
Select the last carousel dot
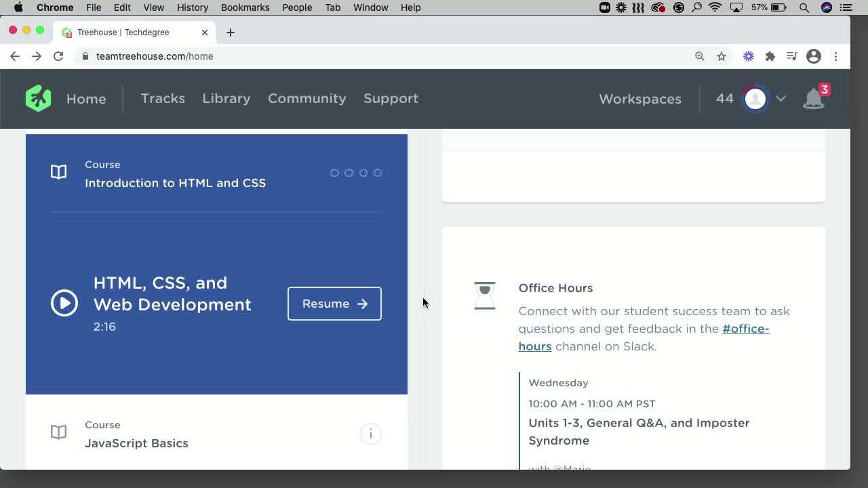tap(377, 173)
